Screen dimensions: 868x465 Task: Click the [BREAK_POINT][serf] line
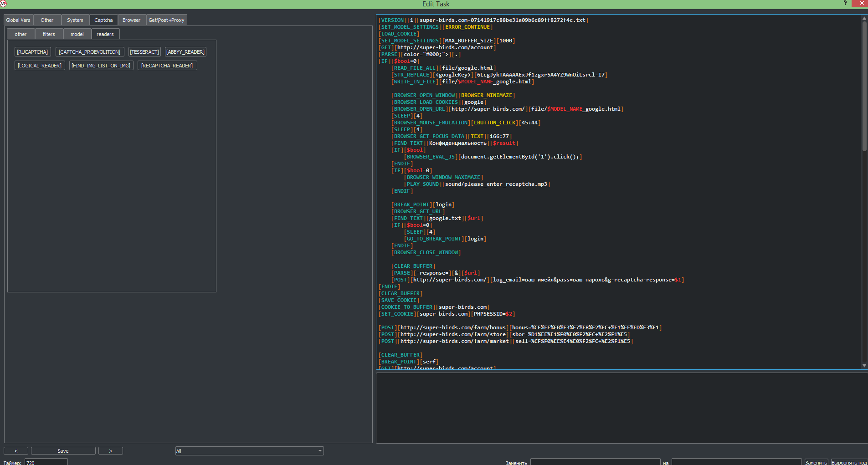pos(409,362)
